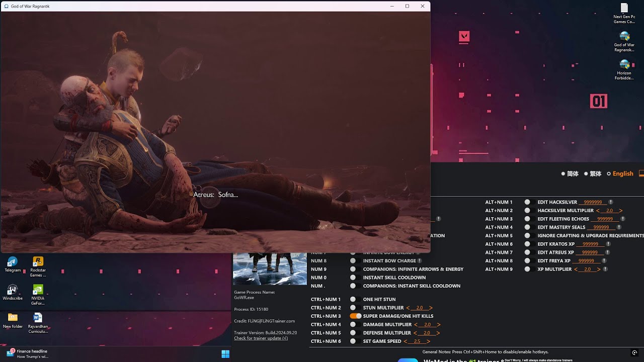Select the New folder desktop icon

(13, 321)
